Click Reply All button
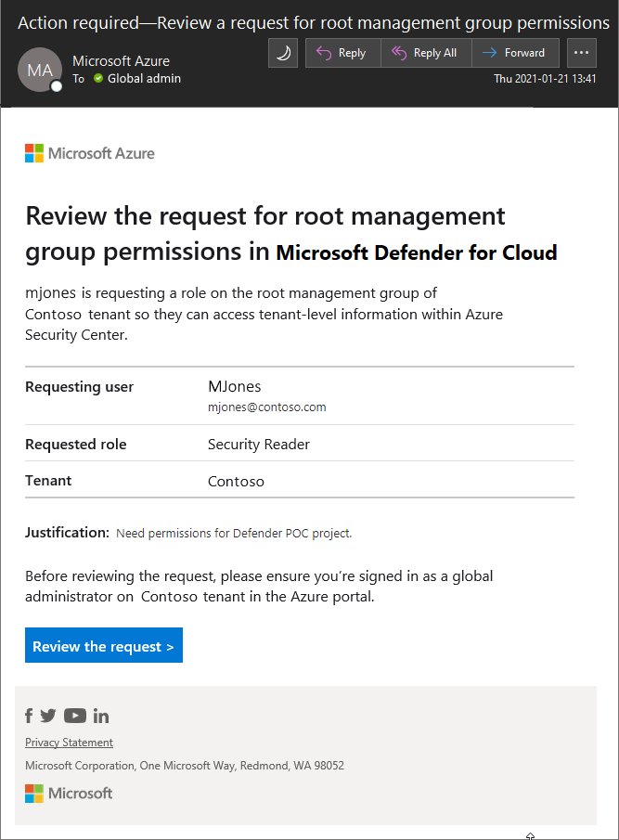 click(426, 53)
